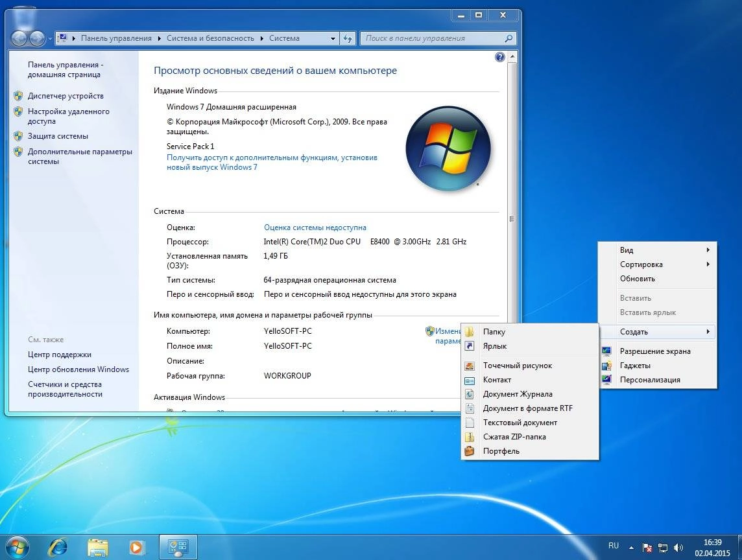Click the Back navigation arrow button
Screen dimensions: 742x560
coord(19,38)
